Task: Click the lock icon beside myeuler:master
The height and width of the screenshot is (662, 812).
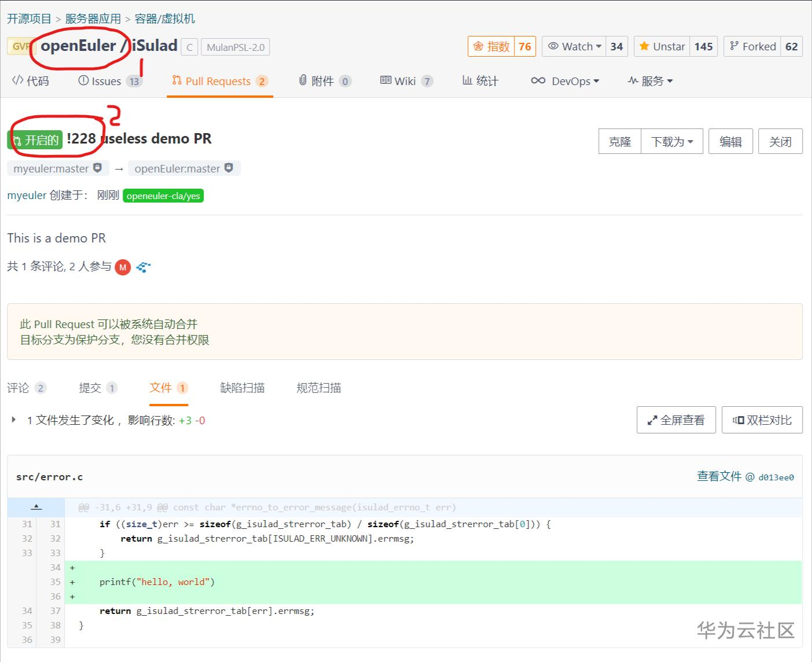Action: pos(97,168)
